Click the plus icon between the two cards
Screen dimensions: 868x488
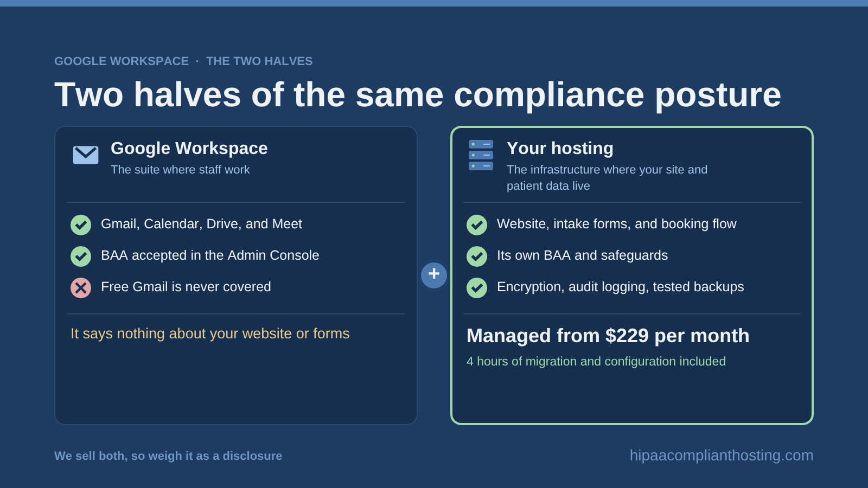(x=434, y=275)
